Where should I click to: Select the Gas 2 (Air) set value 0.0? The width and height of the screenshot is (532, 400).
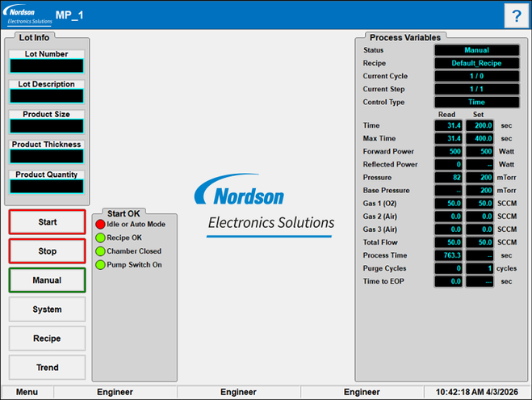[480, 217]
